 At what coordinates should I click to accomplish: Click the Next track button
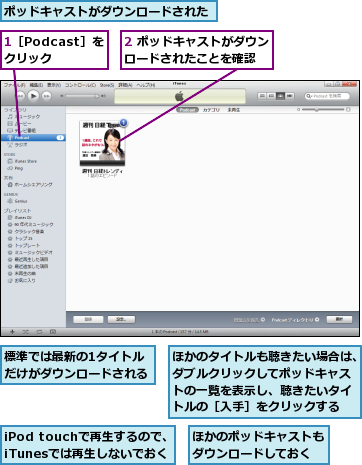(46, 96)
